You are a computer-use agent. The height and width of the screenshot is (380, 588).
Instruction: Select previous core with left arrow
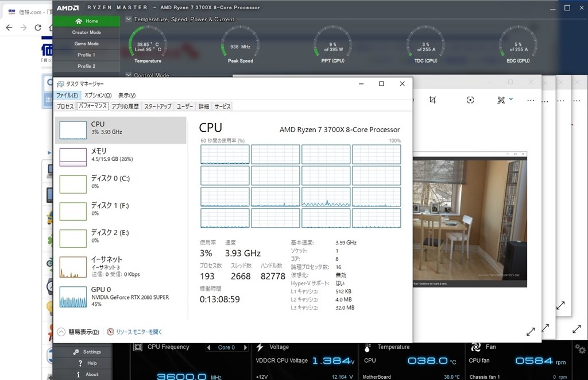click(x=208, y=347)
